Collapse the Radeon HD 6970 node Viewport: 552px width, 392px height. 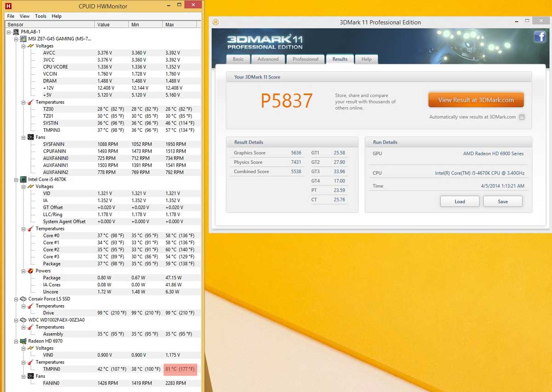[x=17, y=341]
